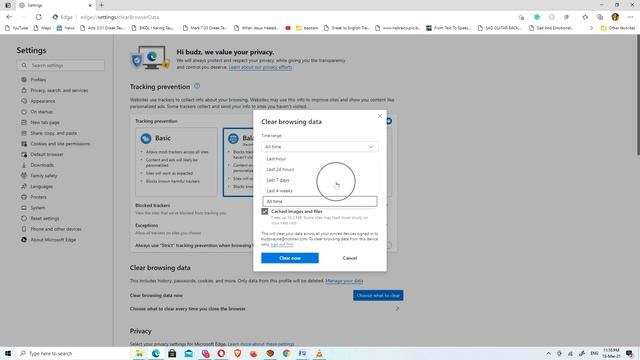Open Mail app from taskbar
Screen dimensions: 640x360
189,353
